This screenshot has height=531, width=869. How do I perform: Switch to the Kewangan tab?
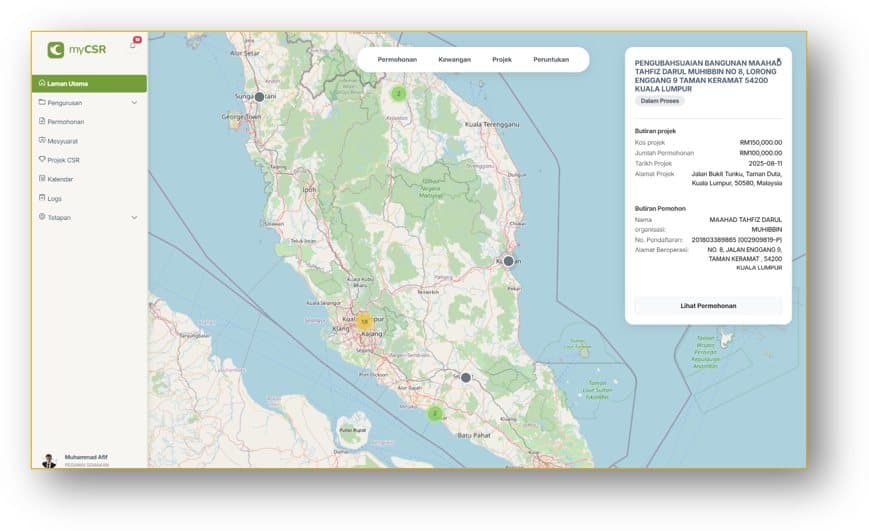[454, 59]
